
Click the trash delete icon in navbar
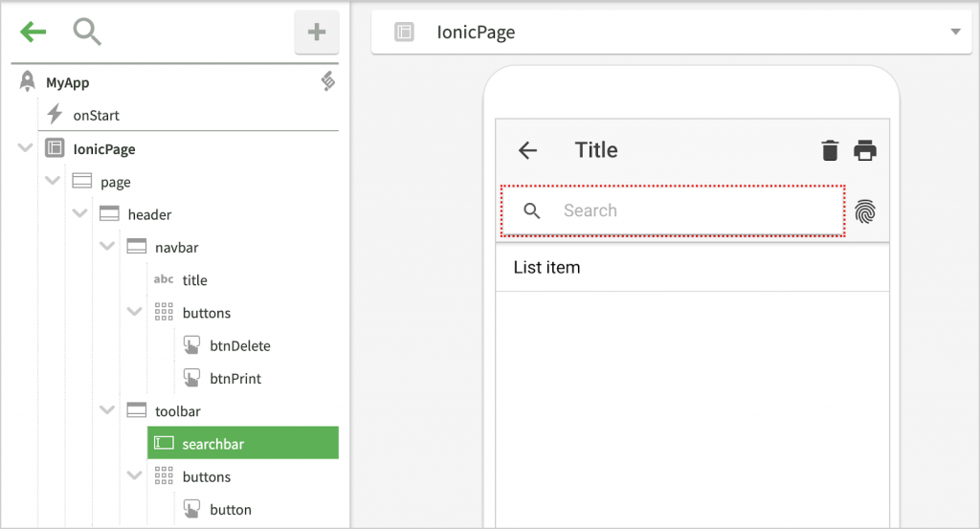click(x=830, y=150)
